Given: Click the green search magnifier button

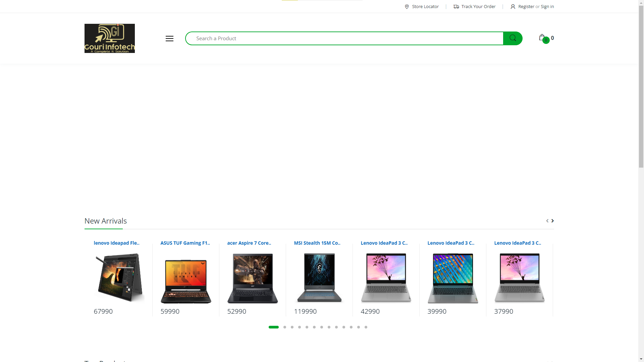Looking at the screenshot, I should [x=513, y=38].
